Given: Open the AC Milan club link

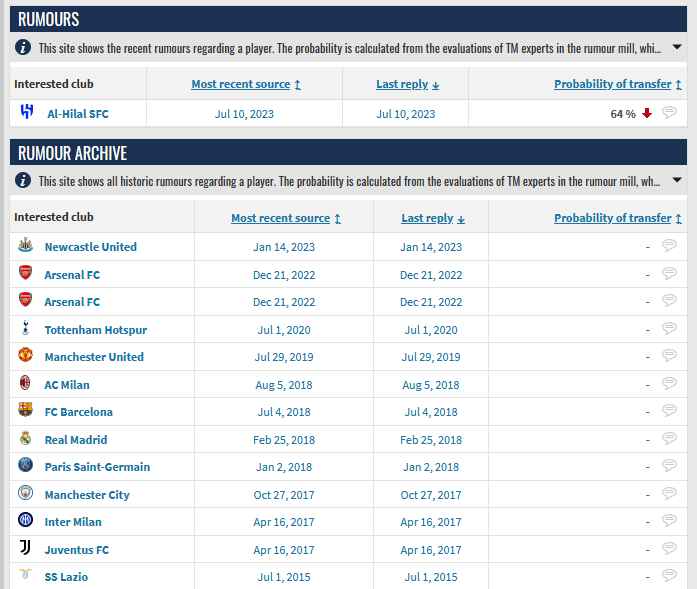Looking at the screenshot, I should pos(67,385).
